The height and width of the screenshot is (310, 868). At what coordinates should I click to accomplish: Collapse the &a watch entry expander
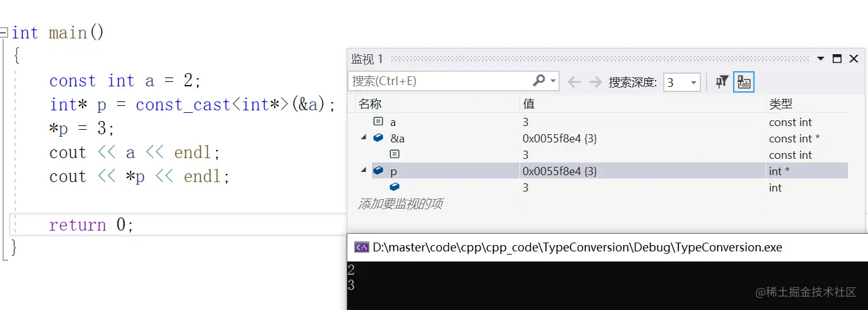pos(364,137)
